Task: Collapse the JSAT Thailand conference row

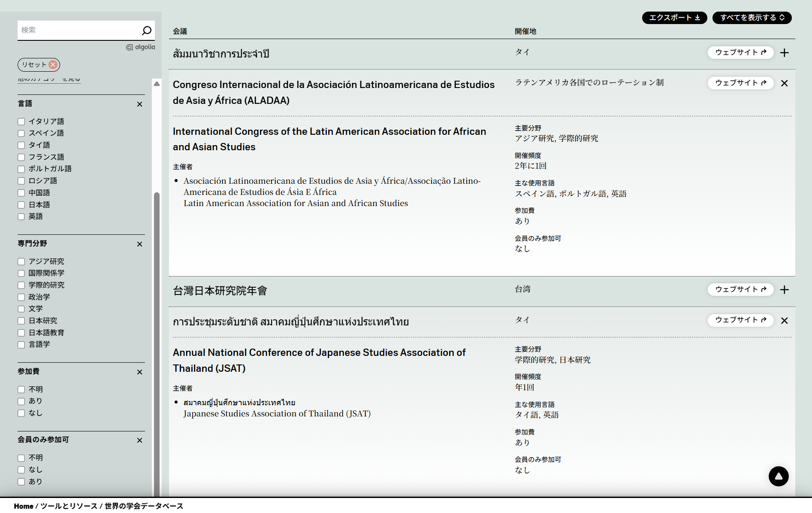Action: (784, 321)
